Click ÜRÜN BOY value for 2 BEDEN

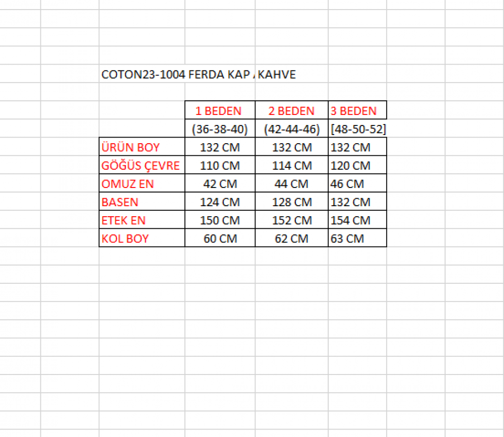click(x=291, y=147)
